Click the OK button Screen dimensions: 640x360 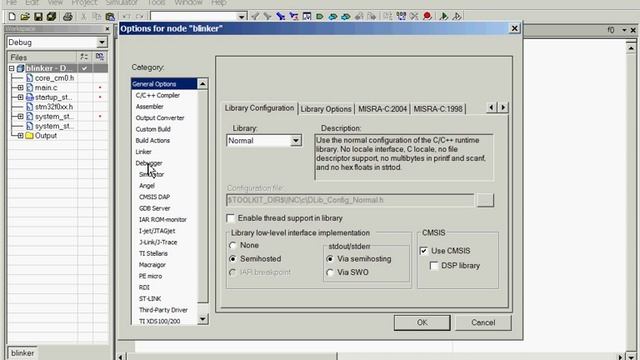click(422, 322)
